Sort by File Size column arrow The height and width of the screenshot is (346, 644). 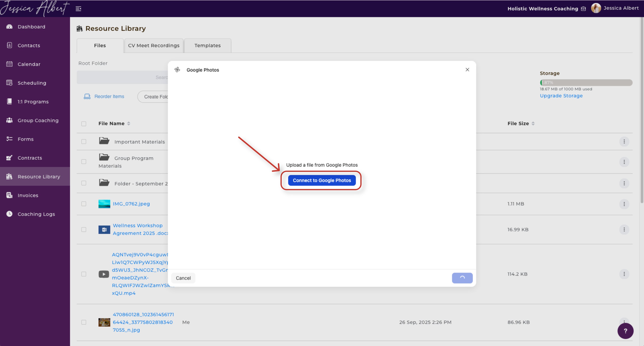533,123
